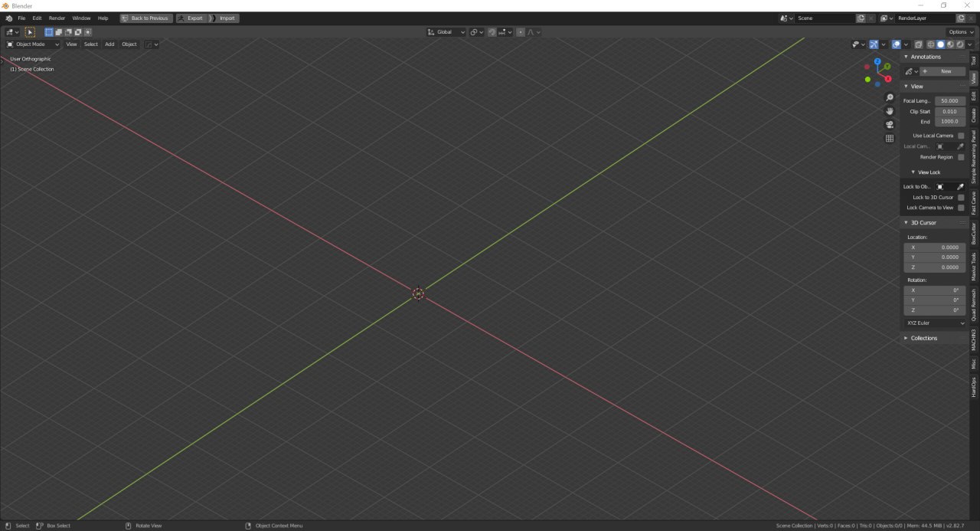980x531 pixels.
Task: Click New annotation button
Action: click(942, 71)
